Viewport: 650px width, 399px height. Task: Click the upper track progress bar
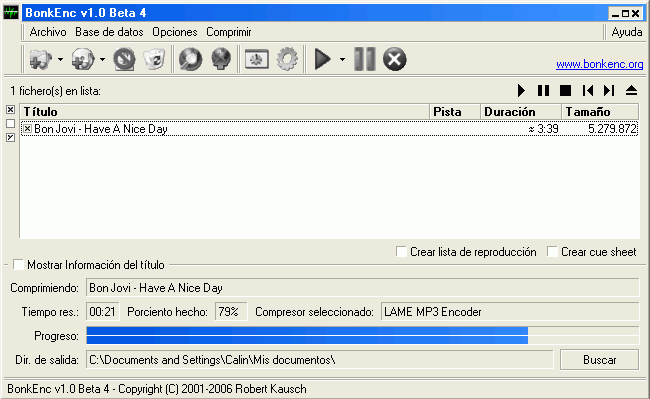coord(363,330)
